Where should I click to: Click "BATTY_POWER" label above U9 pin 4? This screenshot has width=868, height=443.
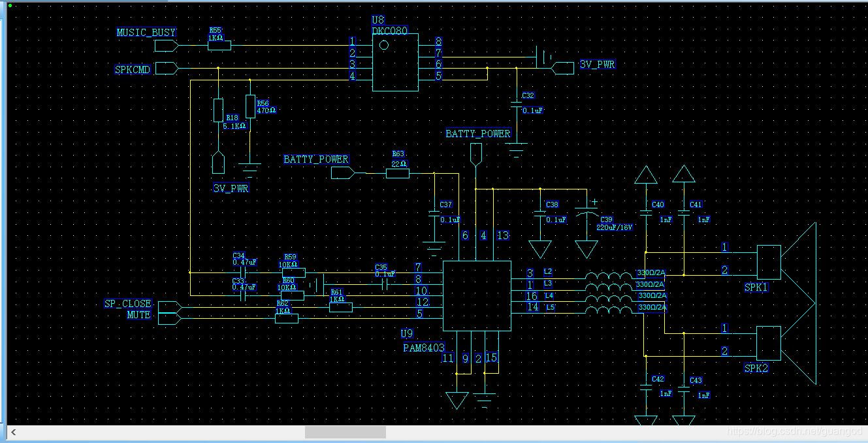click(478, 133)
